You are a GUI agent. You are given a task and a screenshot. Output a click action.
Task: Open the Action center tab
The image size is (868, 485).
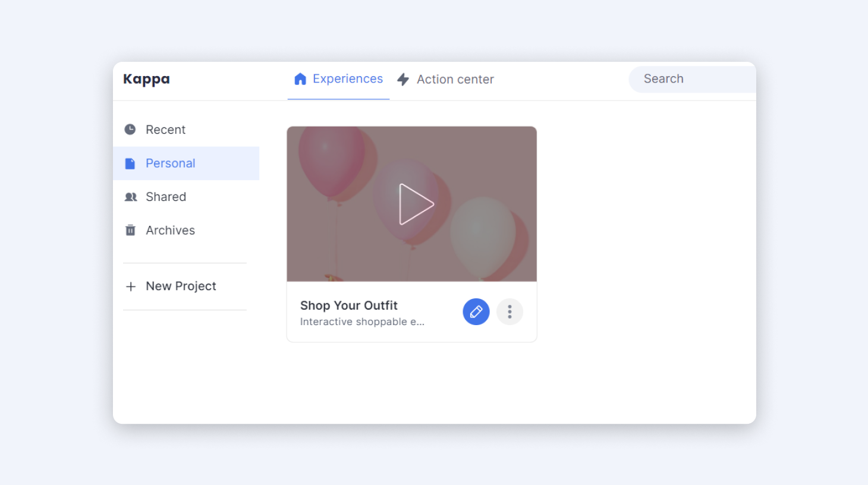point(455,80)
